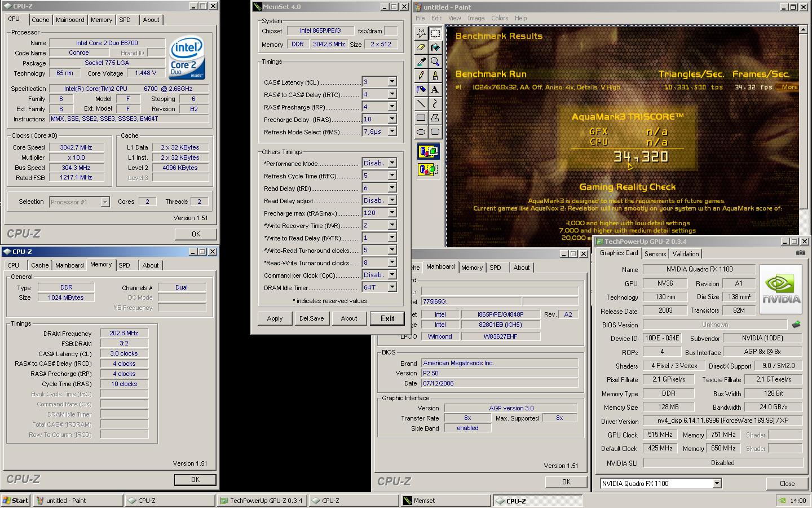Select the Rounded Rectangle tool
Viewport: 812px width, 508px height.
pos(435,132)
